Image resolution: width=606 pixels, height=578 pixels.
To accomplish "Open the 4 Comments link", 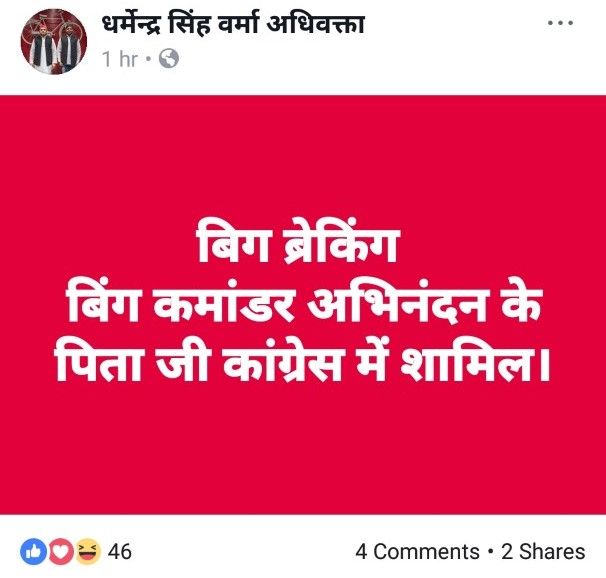I will click(x=417, y=551).
